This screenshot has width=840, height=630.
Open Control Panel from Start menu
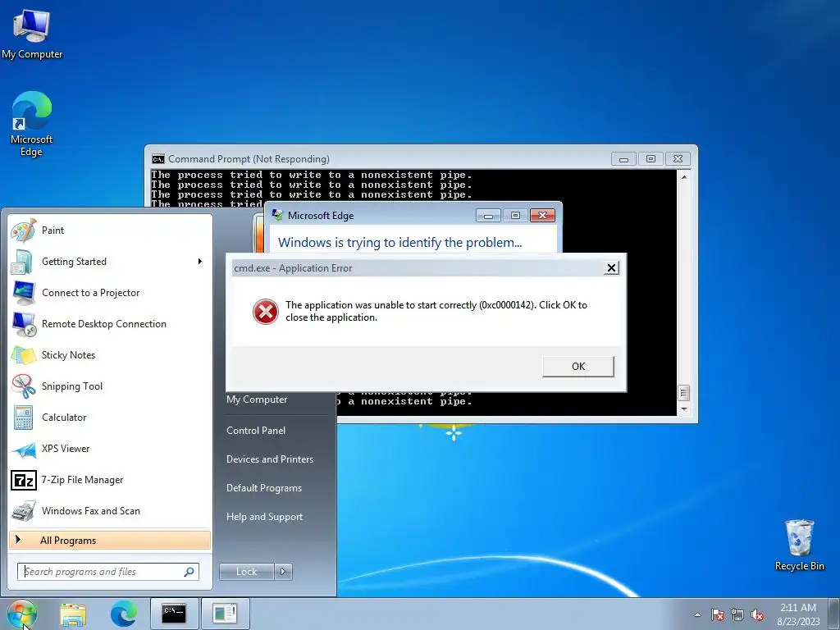point(256,430)
